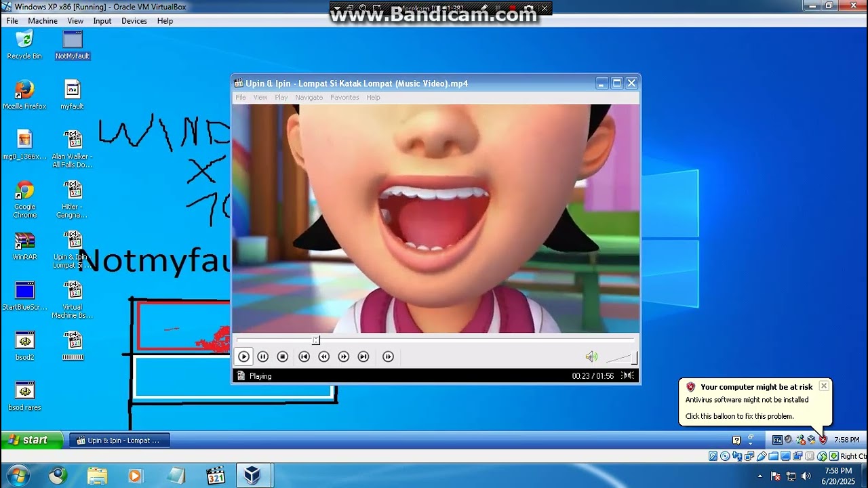Select the Mozilla Firefox desktop icon

point(24,95)
